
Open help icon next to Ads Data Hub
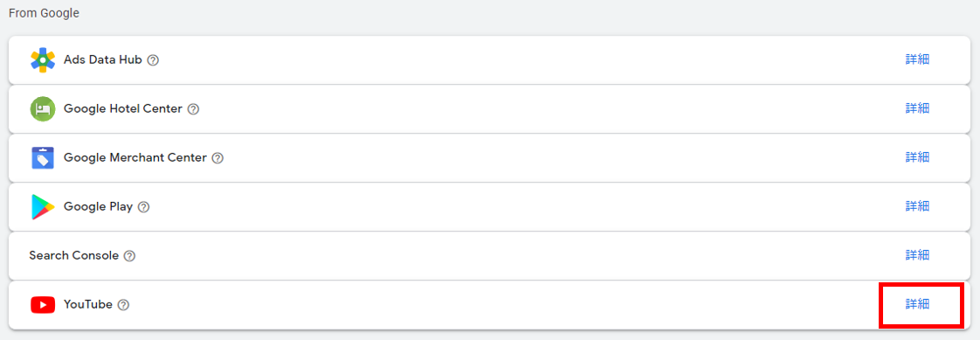coord(153,60)
